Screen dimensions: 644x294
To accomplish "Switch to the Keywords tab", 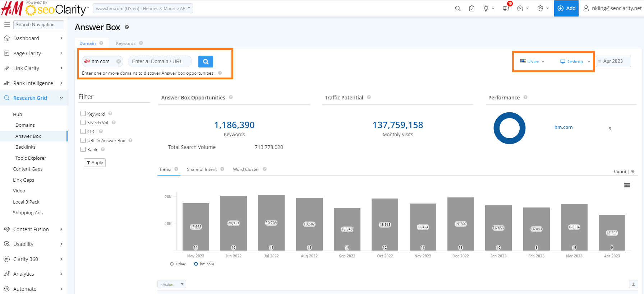I will point(125,43).
